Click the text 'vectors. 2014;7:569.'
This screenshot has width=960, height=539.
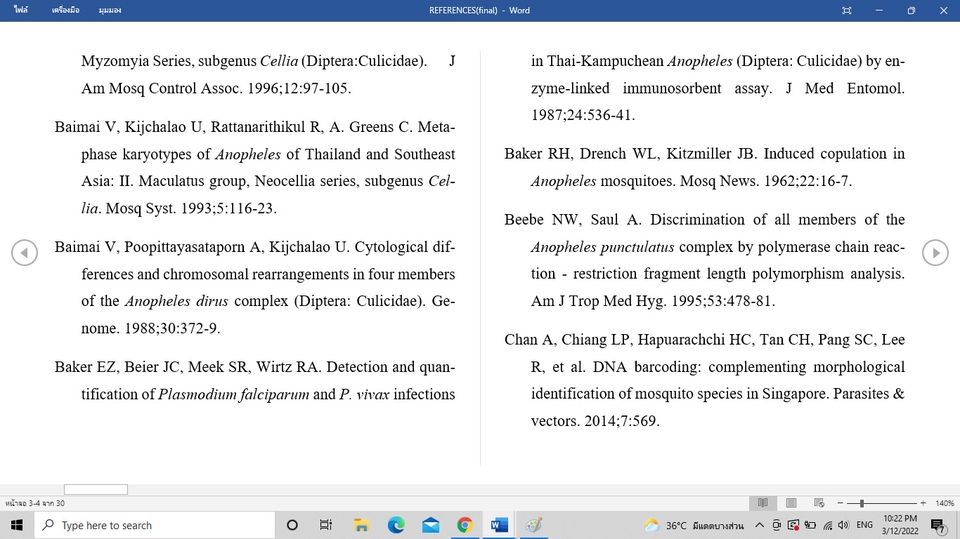tap(595, 421)
